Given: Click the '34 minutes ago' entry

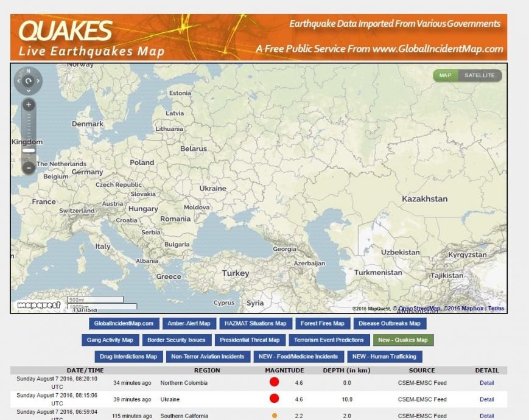Looking at the screenshot, I should pos(132,383).
